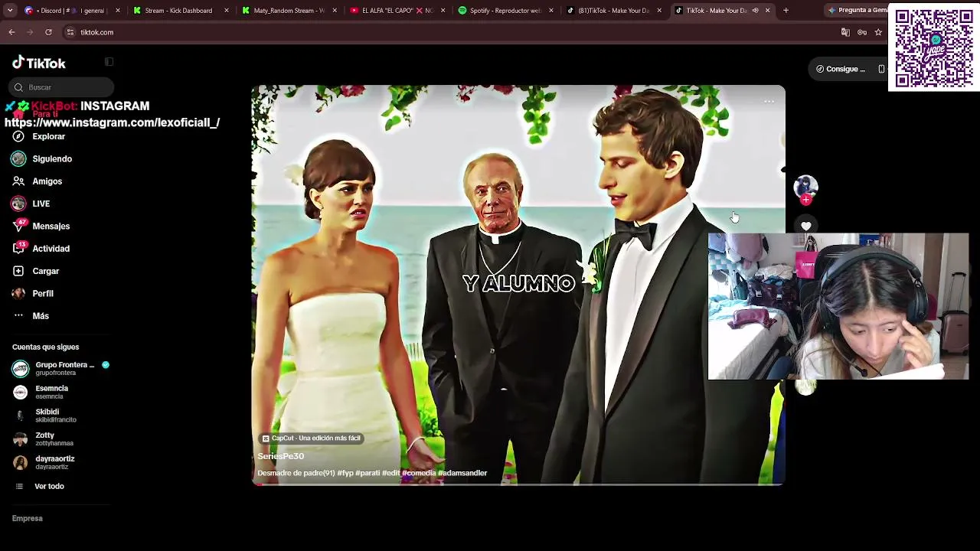Switch to the Discord tab
The height and width of the screenshot is (551, 980).
click(x=72, y=11)
